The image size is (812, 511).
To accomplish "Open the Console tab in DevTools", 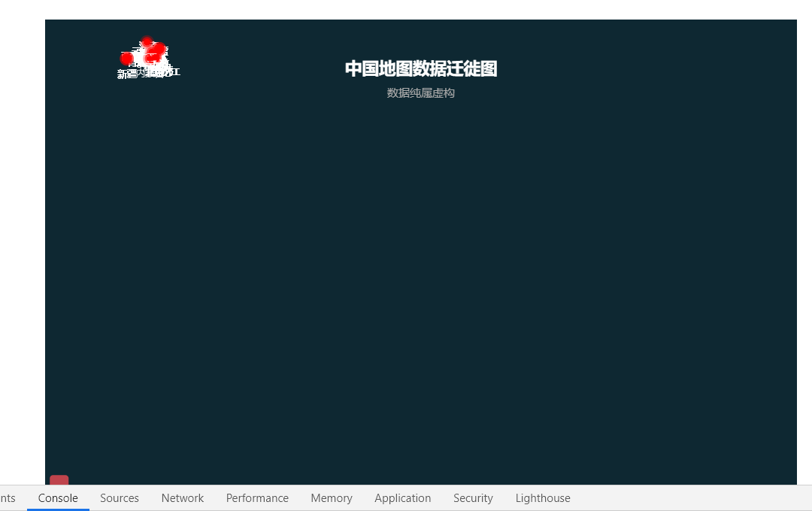I will 58,498.
